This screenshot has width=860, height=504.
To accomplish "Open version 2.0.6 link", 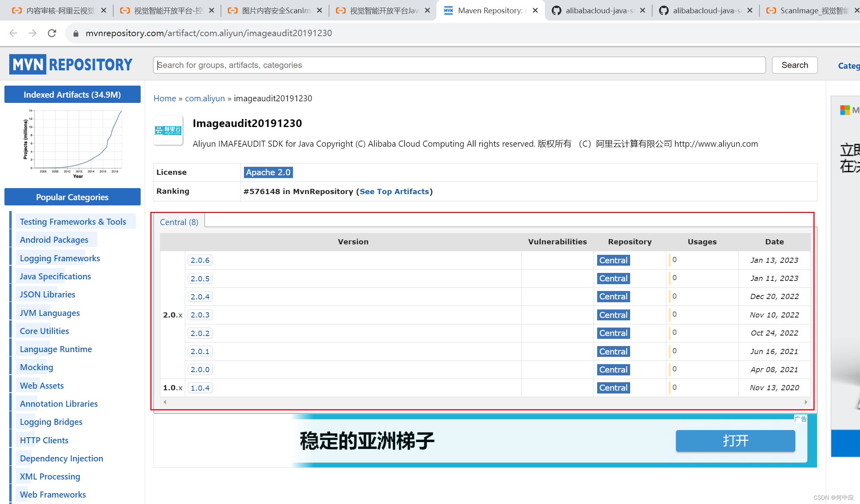I will tap(200, 260).
